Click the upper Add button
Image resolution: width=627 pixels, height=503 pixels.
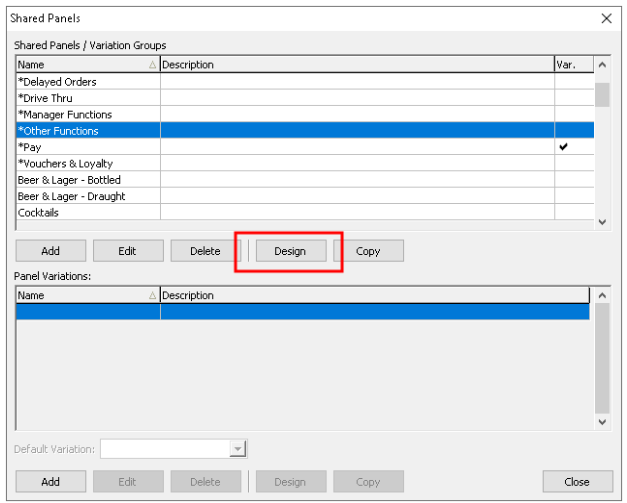pos(50,251)
